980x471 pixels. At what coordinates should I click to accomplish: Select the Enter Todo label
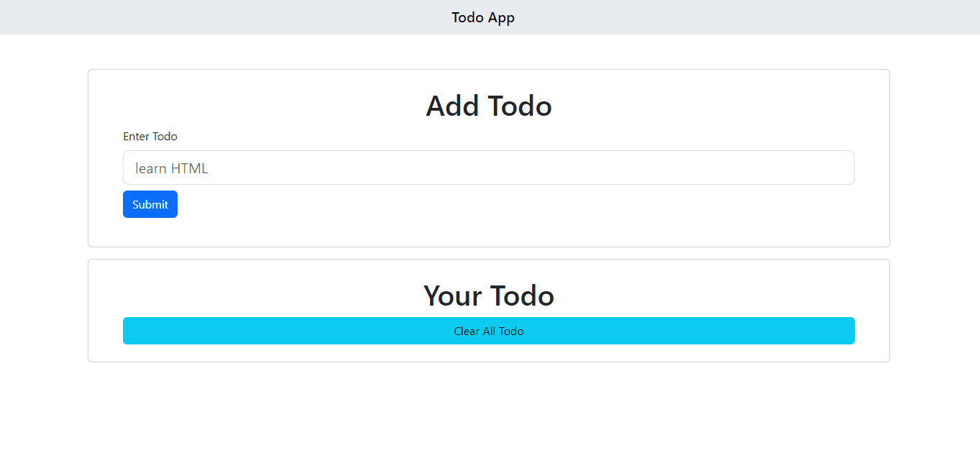pos(150,136)
